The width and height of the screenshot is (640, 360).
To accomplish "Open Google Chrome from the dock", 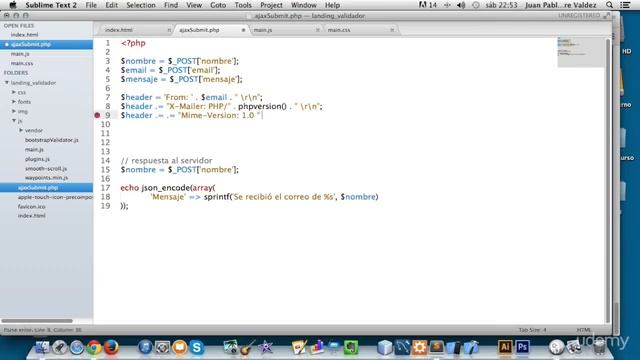I will [94, 347].
